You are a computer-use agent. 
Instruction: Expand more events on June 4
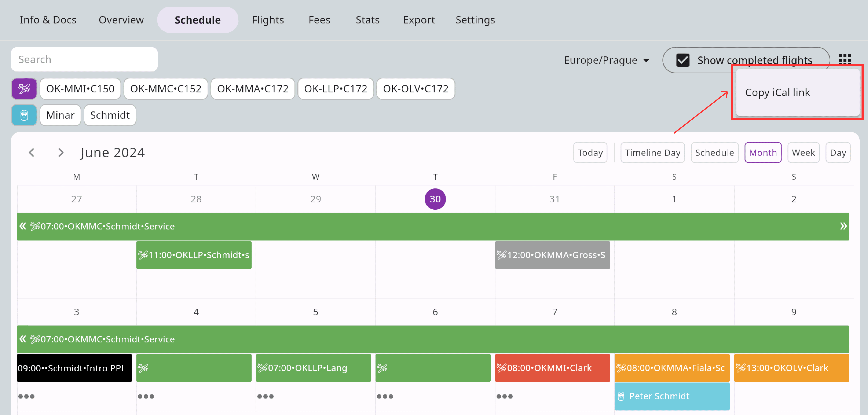pyautogui.click(x=146, y=397)
